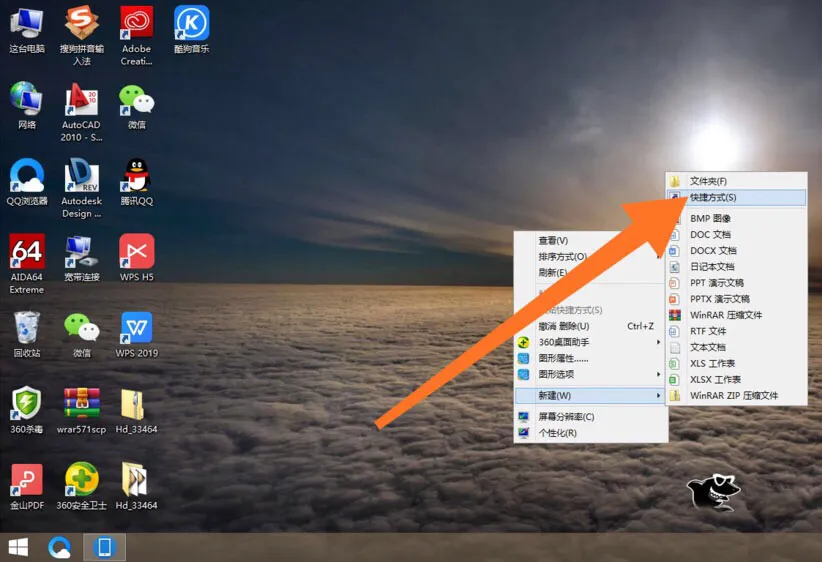Choose 快捷方式(S) in the New submenu
The width and height of the screenshot is (822, 562).
pos(736,198)
